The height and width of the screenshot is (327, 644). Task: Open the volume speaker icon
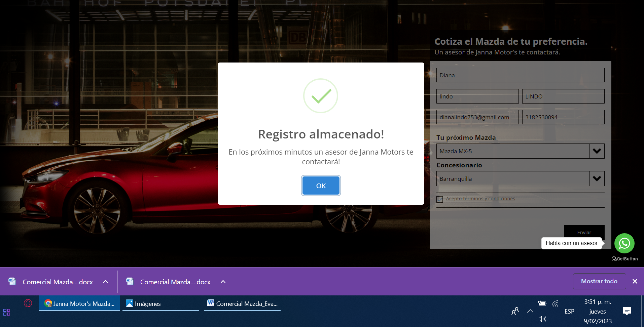coord(542,319)
